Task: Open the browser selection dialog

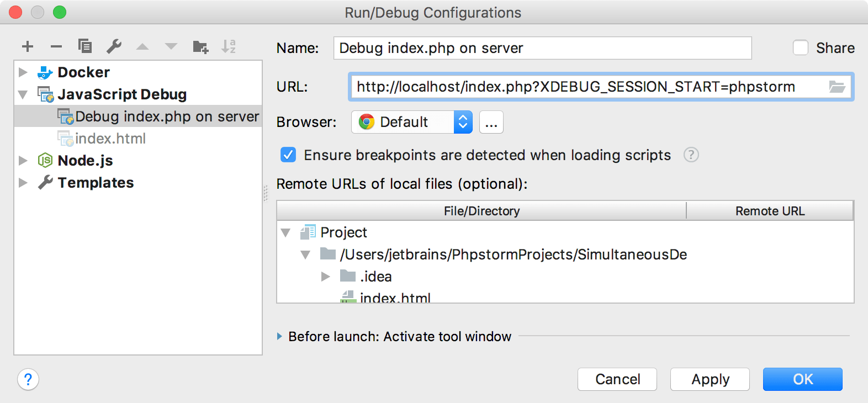Action: pos(491,122)
